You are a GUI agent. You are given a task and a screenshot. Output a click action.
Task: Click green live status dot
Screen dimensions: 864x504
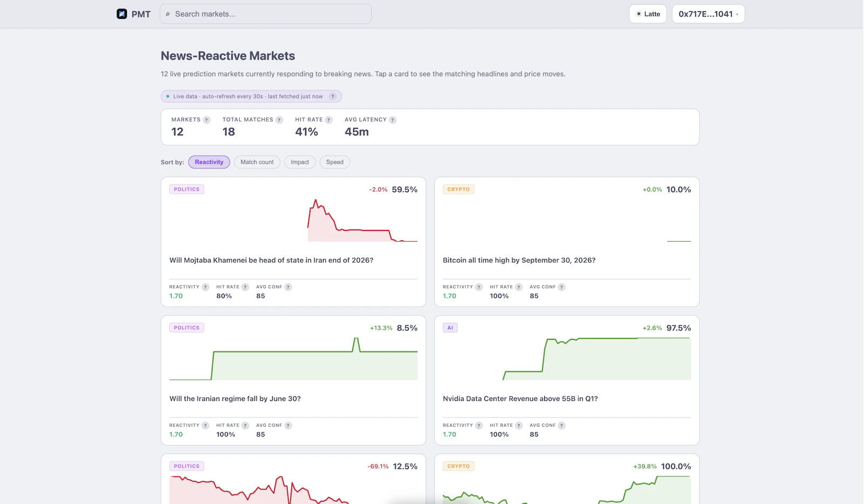click(x=168, y=97)
